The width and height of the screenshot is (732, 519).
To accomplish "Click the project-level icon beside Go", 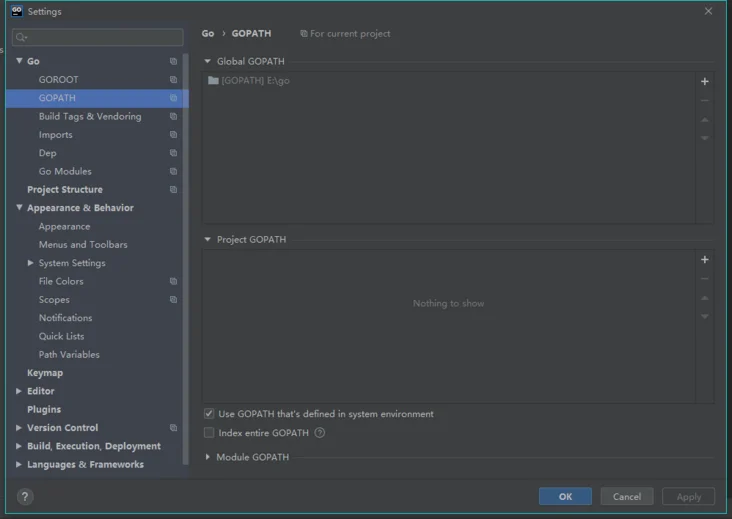I will click(173, 61).
